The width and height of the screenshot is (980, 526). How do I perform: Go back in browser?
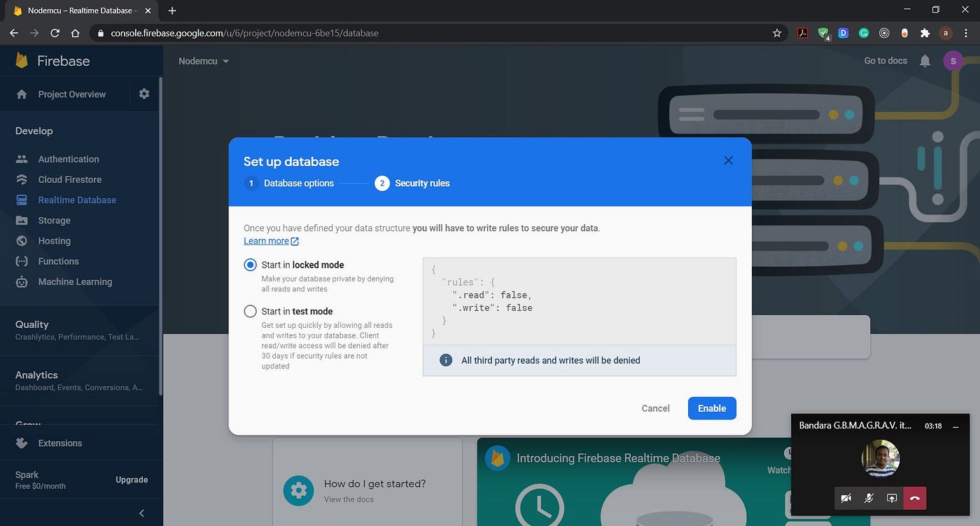click(x=13, y=33)
